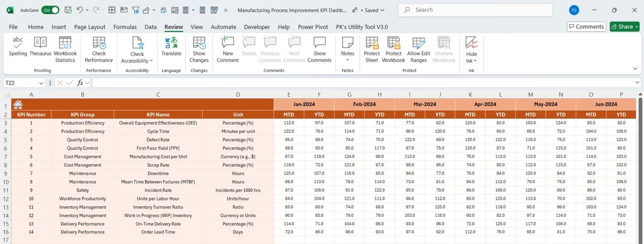Switch to the Formulas tab
The height and width of the screenshot is (244, 644).
pyautogui.click(x=125, y=27)
